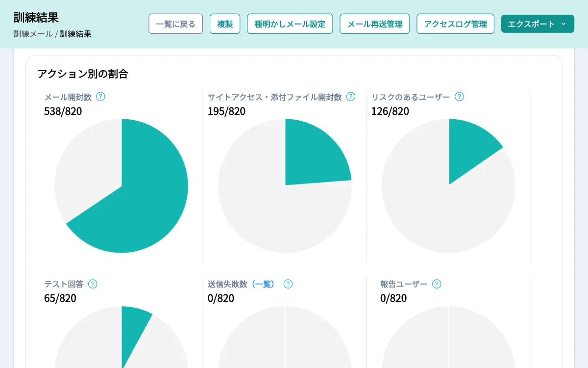Screen dimensions: 588x368
Task: Expand the エクスポート dropdown chevron
Action: [563, 24]
